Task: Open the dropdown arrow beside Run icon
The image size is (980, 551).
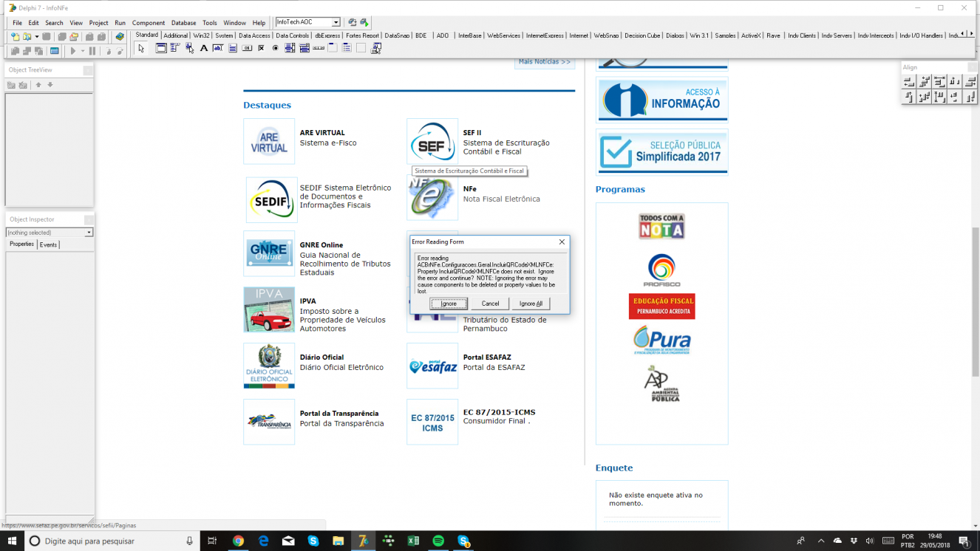Action: point(83,51)
